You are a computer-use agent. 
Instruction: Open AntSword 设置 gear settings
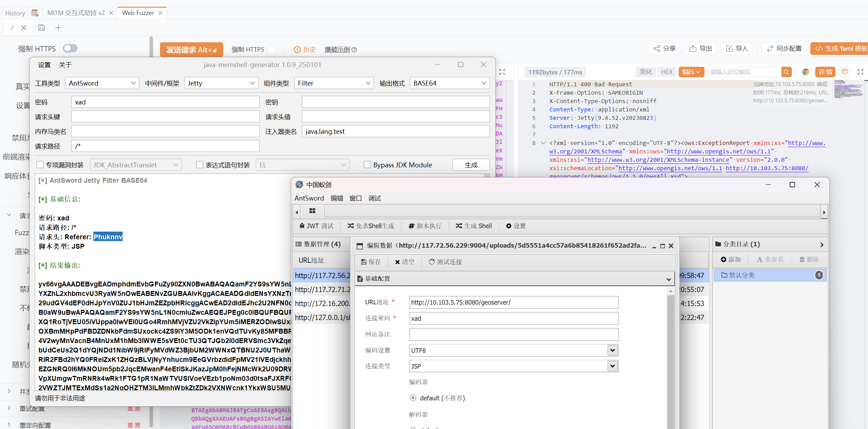click(516, 226)
